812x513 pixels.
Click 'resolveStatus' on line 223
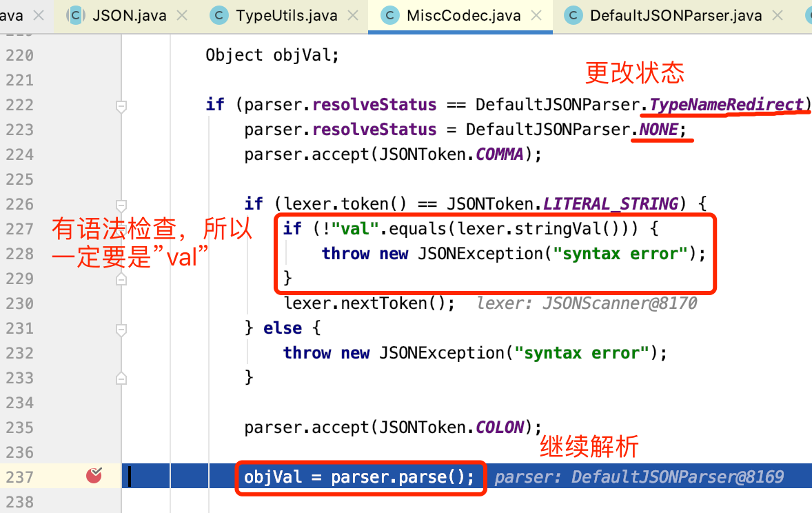[x=374, y=130]
